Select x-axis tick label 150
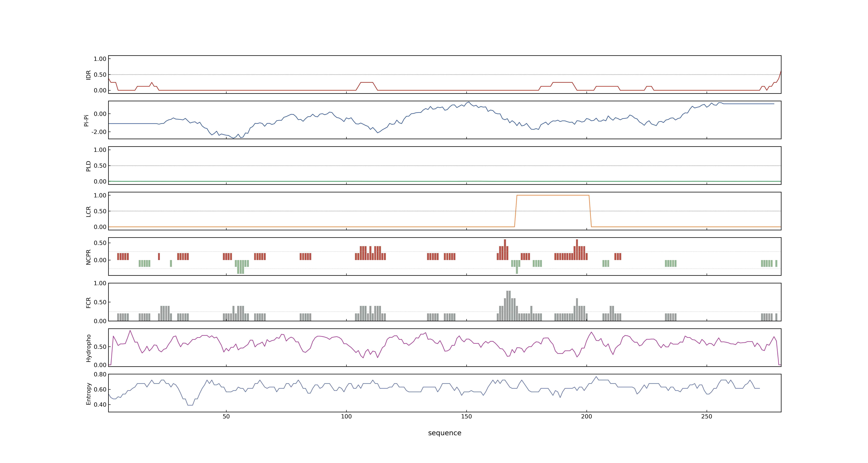Viewport: 868px width, 463px height. (466, 416)
